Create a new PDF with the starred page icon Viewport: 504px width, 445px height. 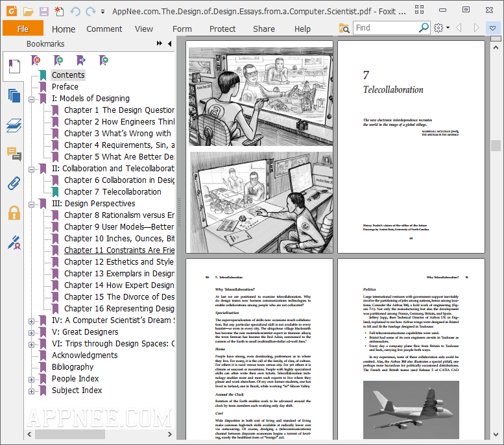(x=59, y=11)
